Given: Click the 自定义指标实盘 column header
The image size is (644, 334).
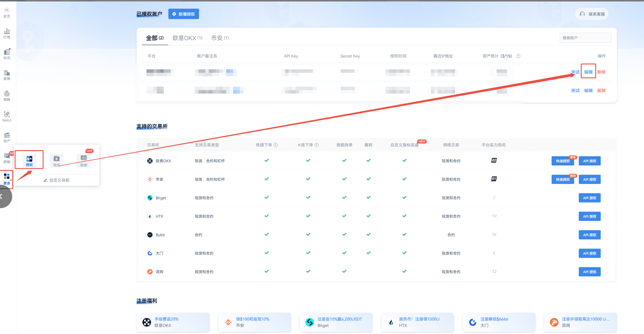Looking at the screenshot, I should (x=404, y=145).
